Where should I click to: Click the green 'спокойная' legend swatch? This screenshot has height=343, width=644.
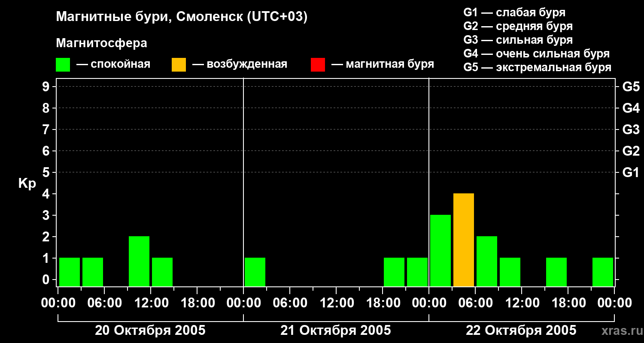coord(63,65)
